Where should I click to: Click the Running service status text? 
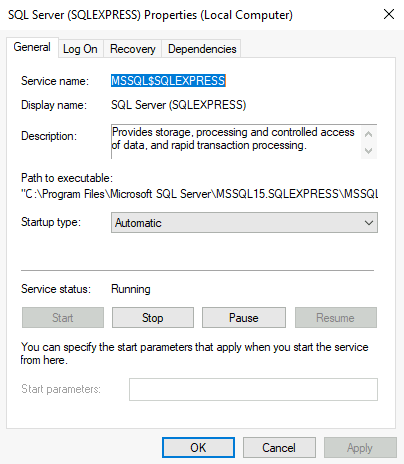point(131,289)
